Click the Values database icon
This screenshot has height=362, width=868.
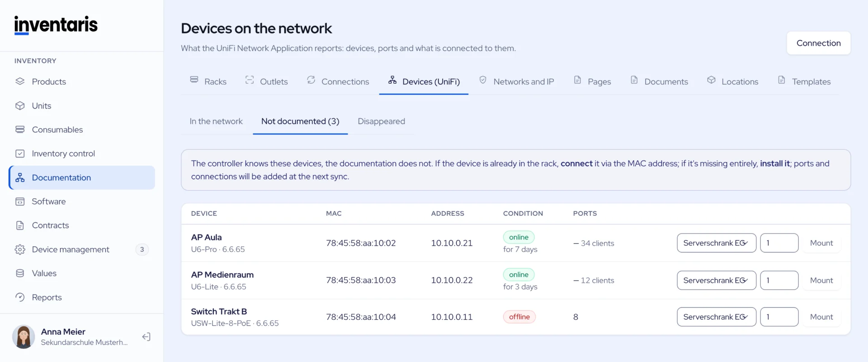pyautogui.click(x=20, y=273)
